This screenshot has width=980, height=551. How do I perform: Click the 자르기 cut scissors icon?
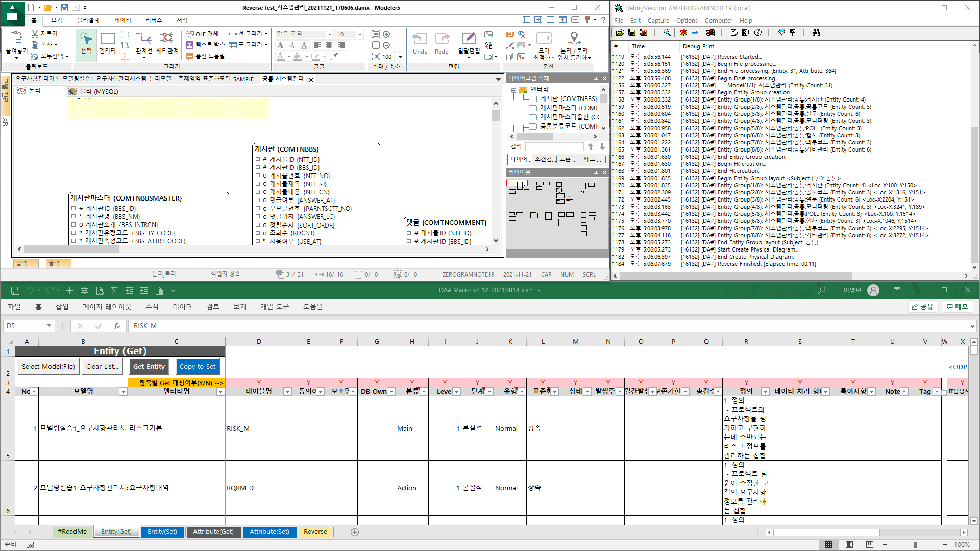[x=35, y=33]
